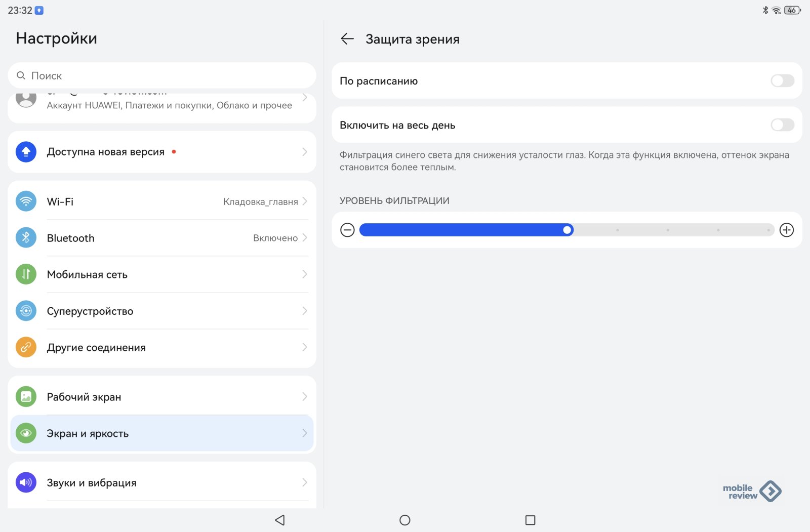Select Экран и яркость menu item
Viewport: 810px width, 532px height.
click(162, 433)
